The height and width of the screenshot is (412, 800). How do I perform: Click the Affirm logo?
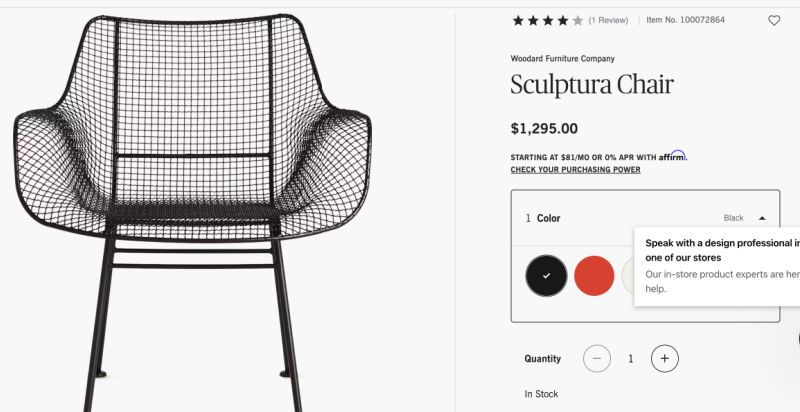coord(672,156)
